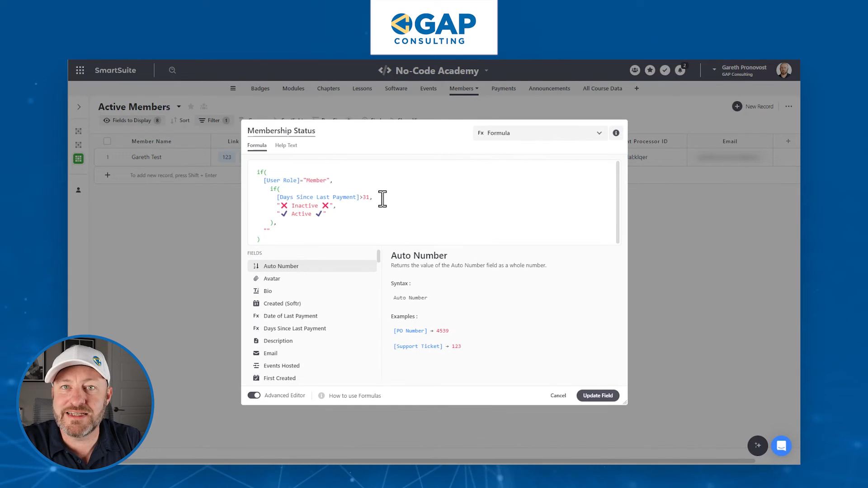Select the Date of Last Payment field
868x488 pixels.
pos(311,316)
